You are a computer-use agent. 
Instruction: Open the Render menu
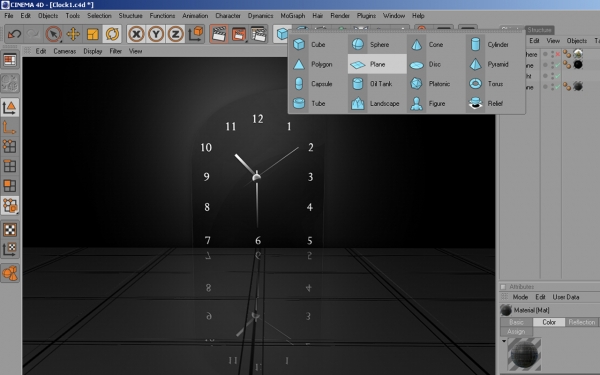tap(340, 16)
